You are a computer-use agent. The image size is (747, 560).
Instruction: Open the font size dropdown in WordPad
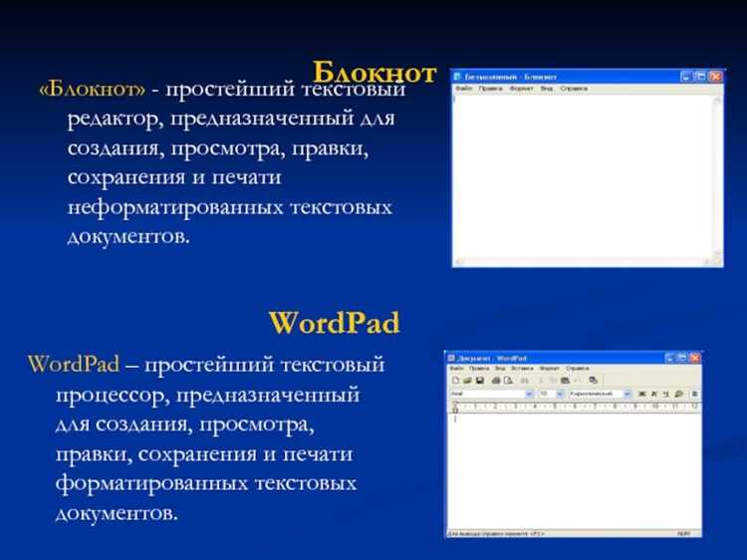tap(560, 395)
